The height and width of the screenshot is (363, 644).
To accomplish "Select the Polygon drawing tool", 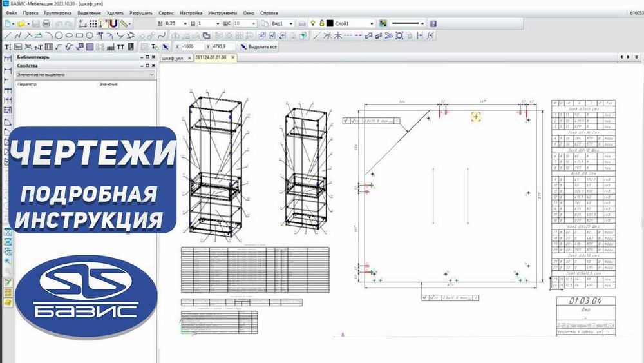I will tap(90, 35).
